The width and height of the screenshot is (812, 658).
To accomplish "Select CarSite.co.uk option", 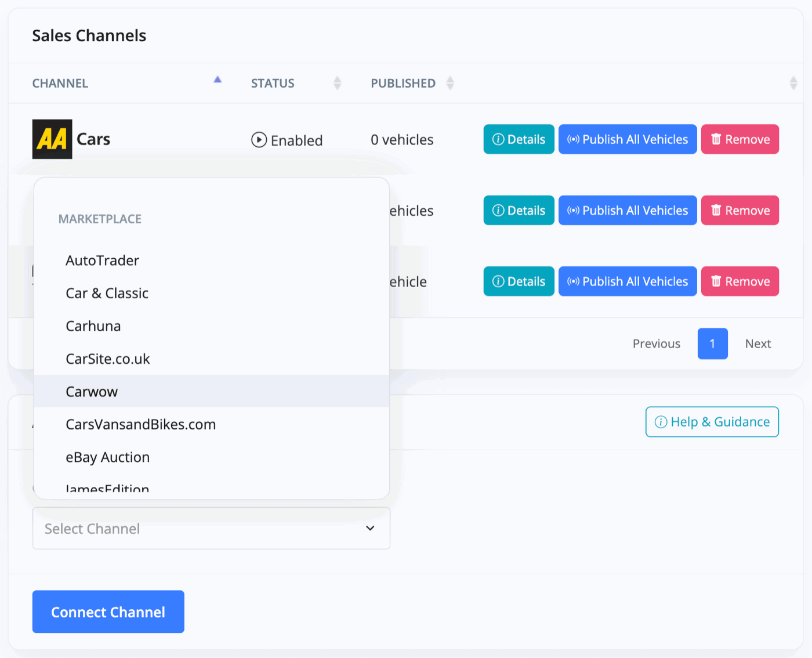I will tap(212, 359).
